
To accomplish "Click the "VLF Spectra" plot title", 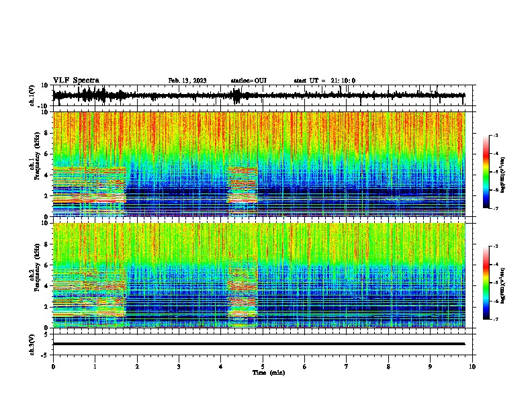I will 76,81.
